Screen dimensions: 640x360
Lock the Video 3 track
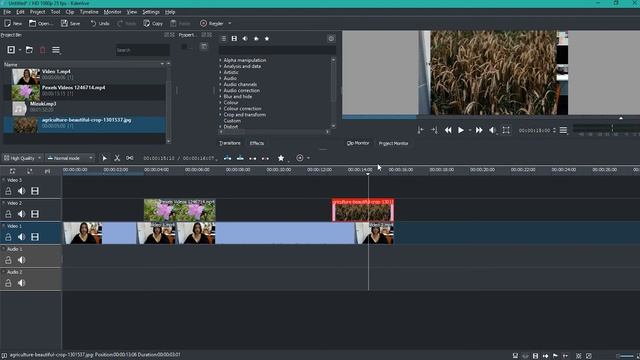click(x=8, y=191)
